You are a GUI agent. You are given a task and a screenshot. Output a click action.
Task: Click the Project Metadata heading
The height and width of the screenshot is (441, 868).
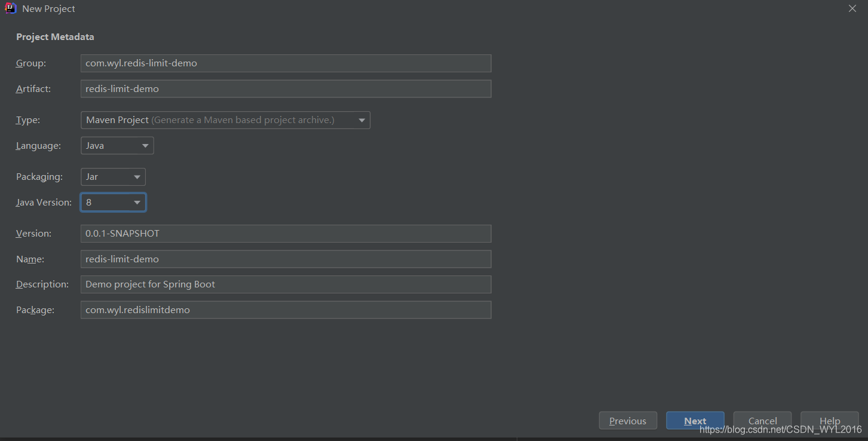pyautogui.click(x=55, y=37)
